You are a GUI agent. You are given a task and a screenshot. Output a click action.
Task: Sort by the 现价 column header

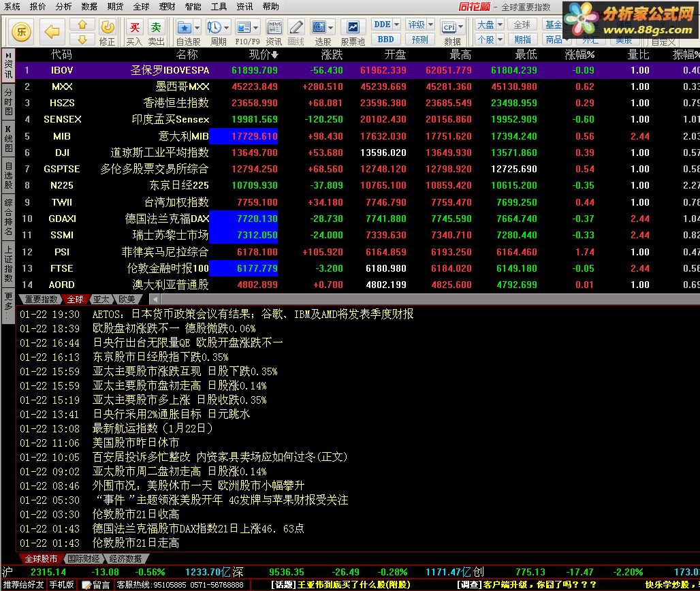click(264, 54)
